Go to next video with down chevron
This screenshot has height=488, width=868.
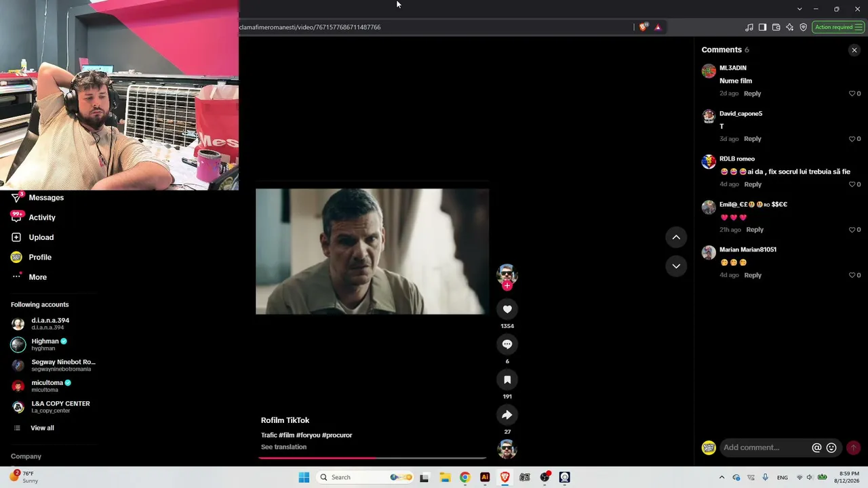(x=676, y=266)
